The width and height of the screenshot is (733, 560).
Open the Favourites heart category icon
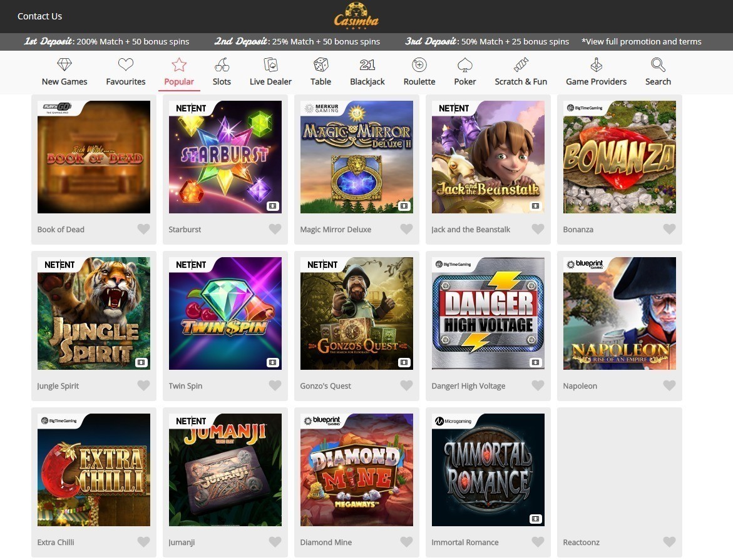click(126, 64)
